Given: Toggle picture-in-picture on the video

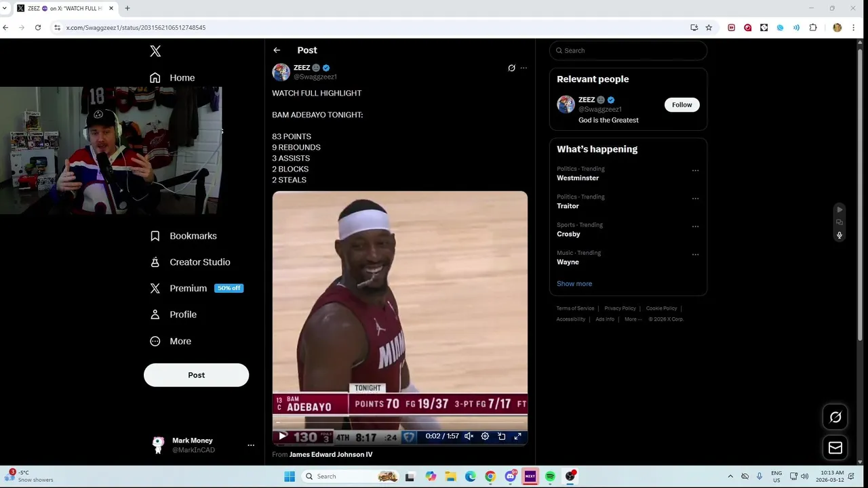Looking at the screenshot, I should click(x=502, y=436).
